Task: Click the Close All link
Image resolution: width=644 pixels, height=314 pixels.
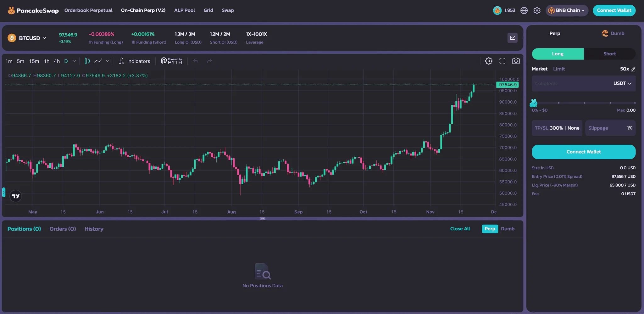Action: 460,229
